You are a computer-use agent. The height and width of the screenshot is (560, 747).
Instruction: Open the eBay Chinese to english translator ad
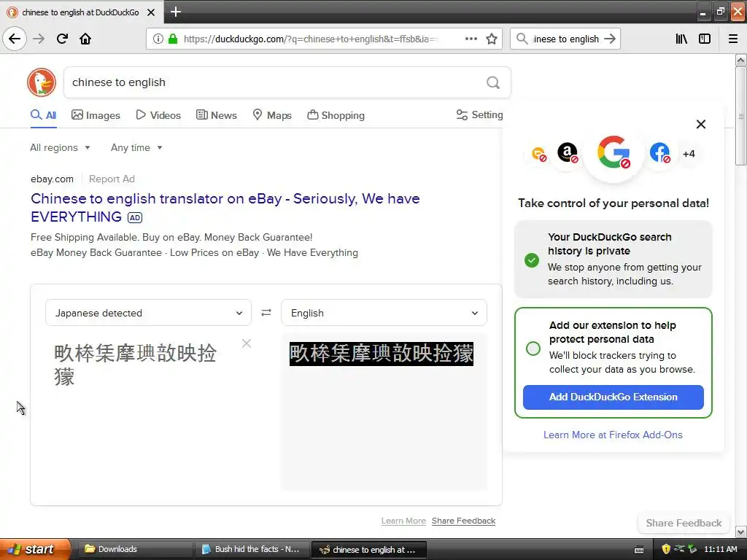[x=225, y=207]
